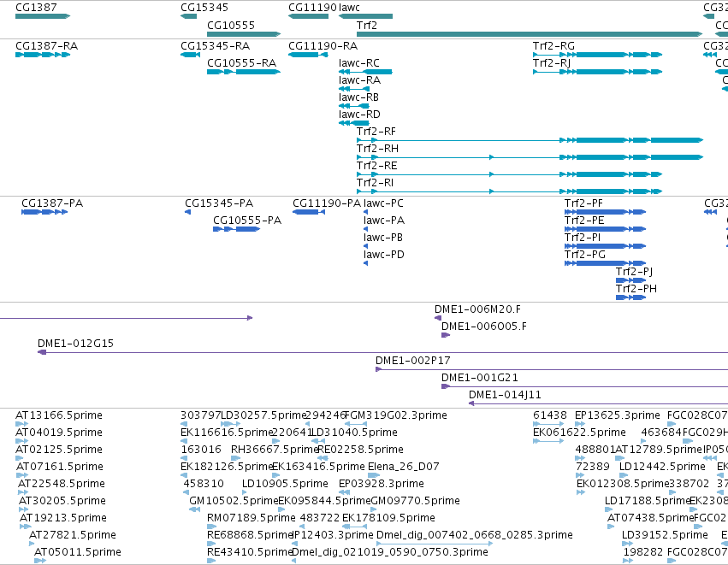The image size is (728, 565).
Task: Select the EK178109.5prime EST label
Action: 388,518
